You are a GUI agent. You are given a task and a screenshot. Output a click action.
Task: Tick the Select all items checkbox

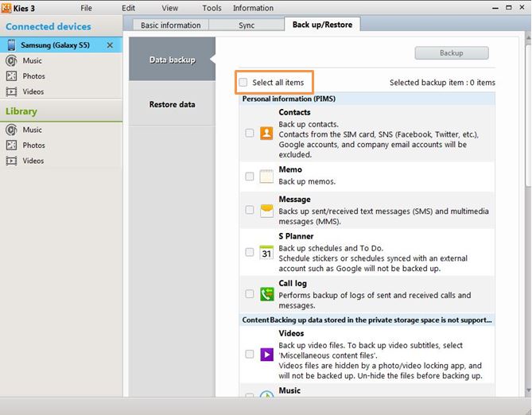pyautogui.click(x=243, y=82)
